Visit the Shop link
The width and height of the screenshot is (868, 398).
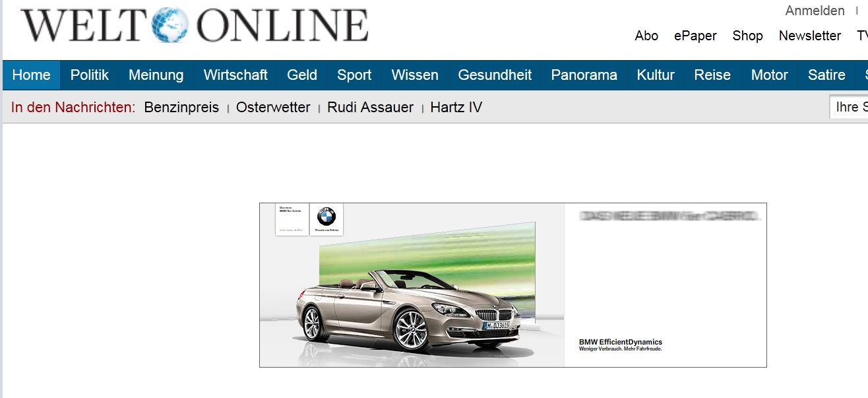[x=747, y=36]
